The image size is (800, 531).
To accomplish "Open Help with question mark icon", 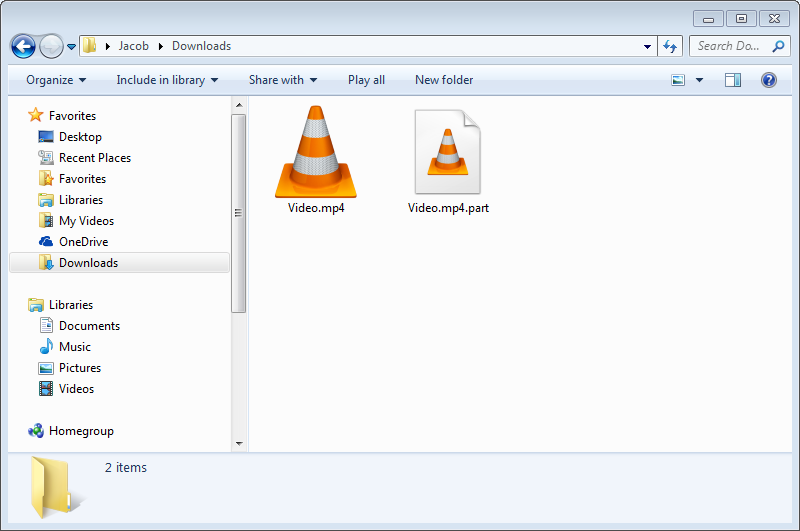I will (768, 80).
